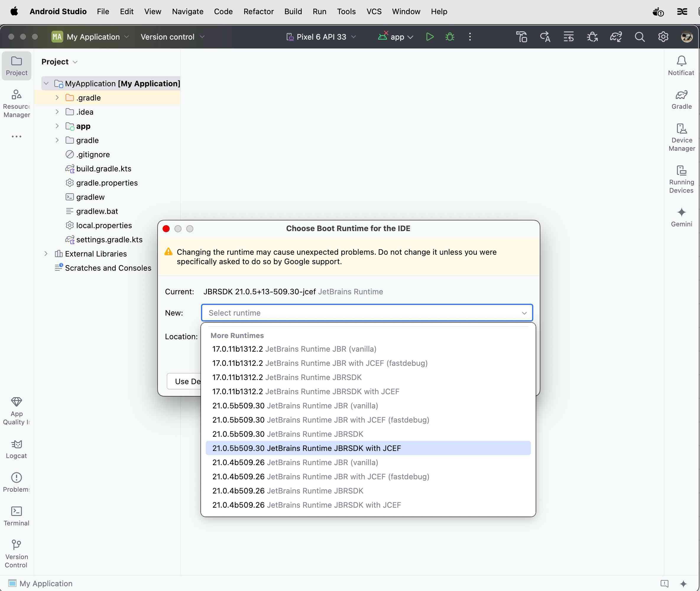Open the Pixel 6 API 33 device dropdown

pyautogui.click(x=321, y=37)
